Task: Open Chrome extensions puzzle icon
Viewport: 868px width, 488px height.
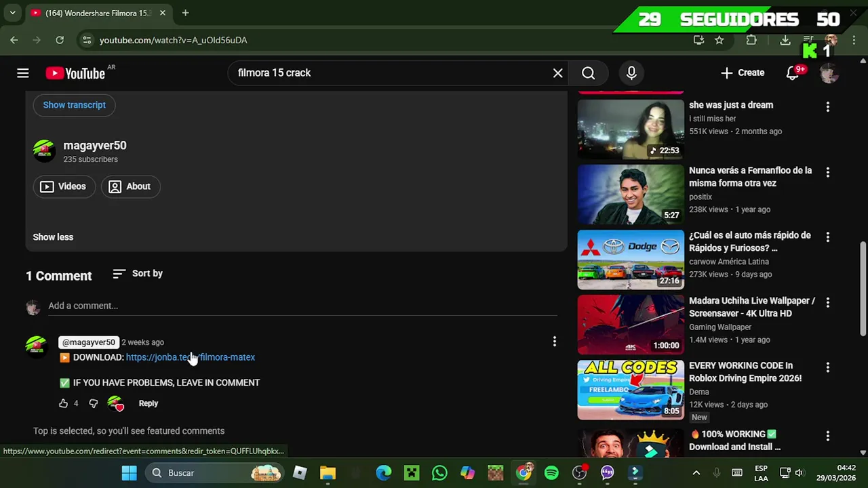Action: 751,40
